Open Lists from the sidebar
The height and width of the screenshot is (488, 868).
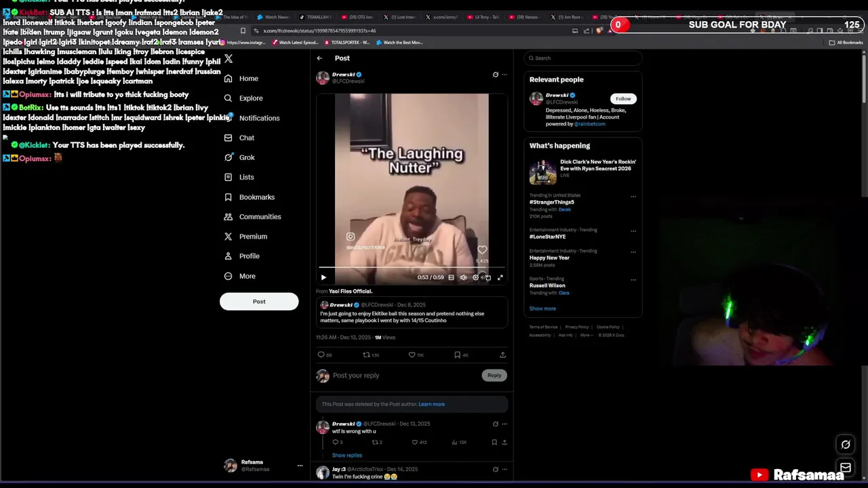(x=239, y=177)
